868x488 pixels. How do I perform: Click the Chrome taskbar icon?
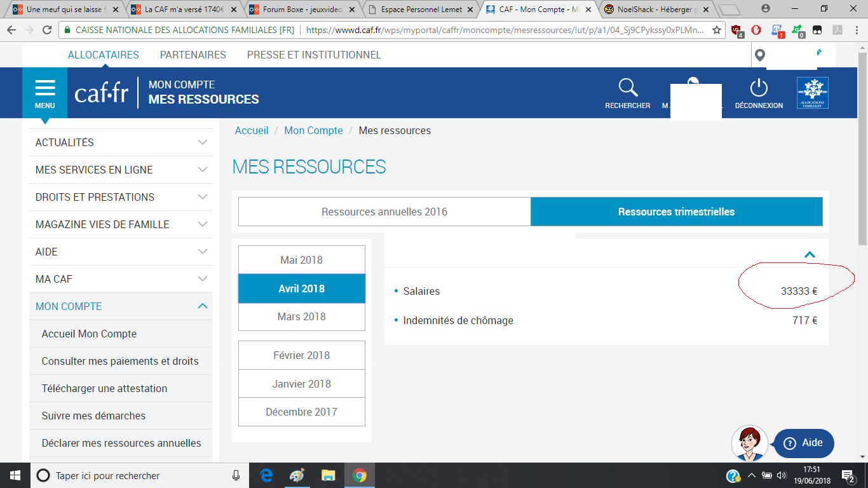point(359,475)
